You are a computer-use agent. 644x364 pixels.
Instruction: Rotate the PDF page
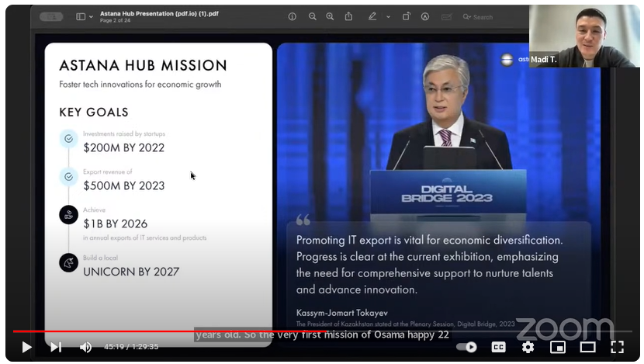point(406,16)
